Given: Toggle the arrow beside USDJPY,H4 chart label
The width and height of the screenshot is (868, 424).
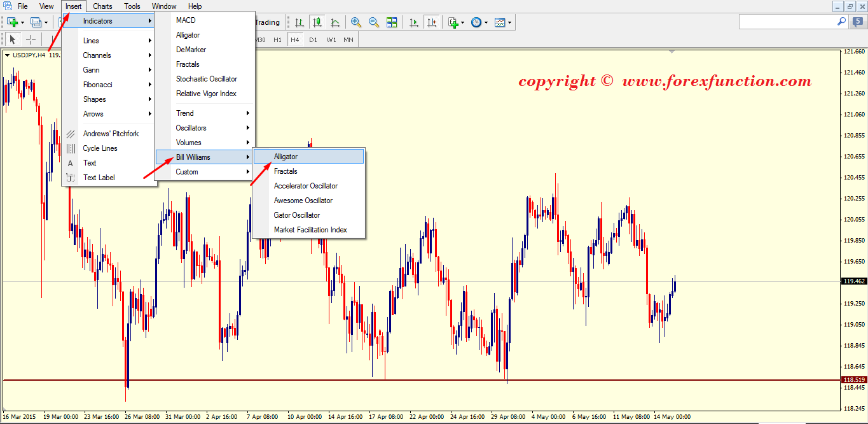Looking at the screenshot, I should pos(8,55).
